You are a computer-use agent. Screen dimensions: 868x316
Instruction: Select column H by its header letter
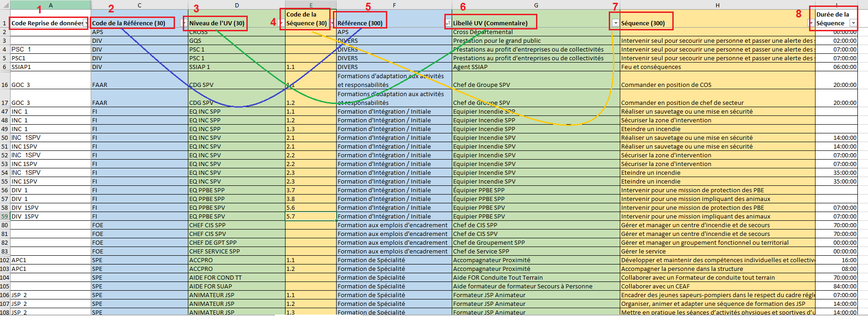(717, 5)
